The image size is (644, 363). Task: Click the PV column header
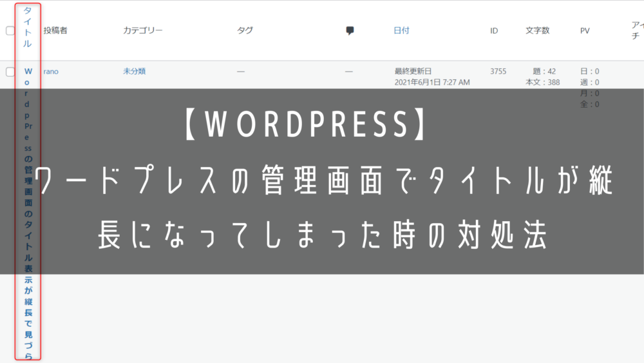(585, 31)
